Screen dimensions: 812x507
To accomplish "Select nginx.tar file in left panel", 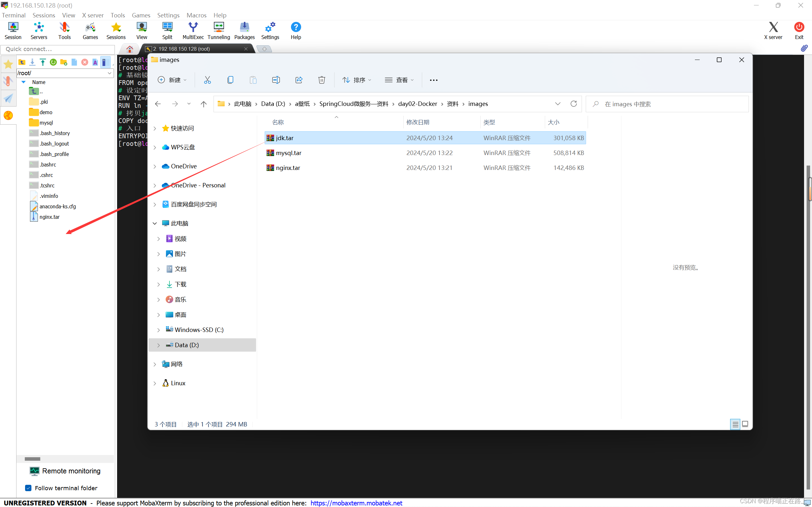I will coord(50,217).
